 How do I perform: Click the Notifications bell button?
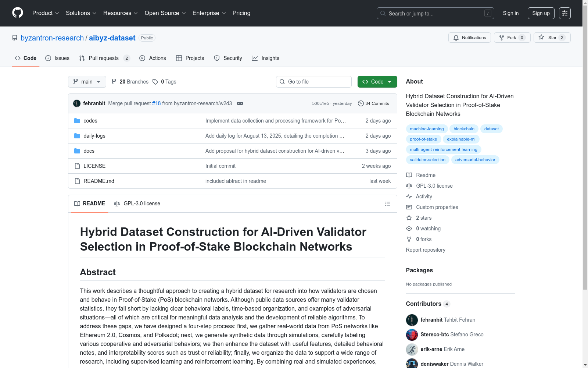pos(470,38)
